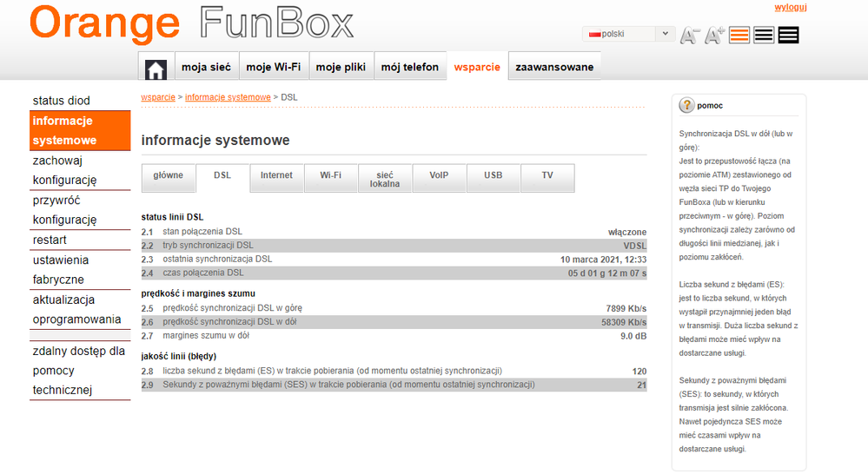The height and width of the screenshot is (474, 868).
Task: Open the sieć lokalna tab
Action: click(x=385, y=179)
